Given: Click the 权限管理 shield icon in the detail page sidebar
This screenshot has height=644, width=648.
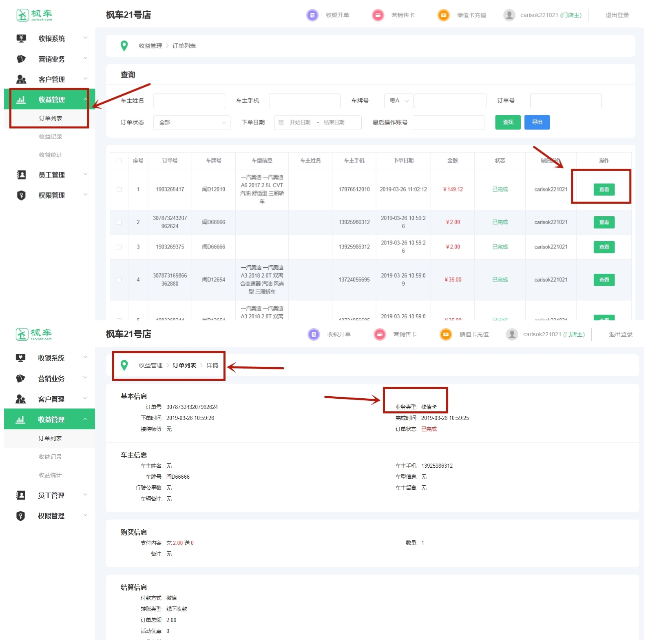Looking at the screenshot, I should coord(21,516).
